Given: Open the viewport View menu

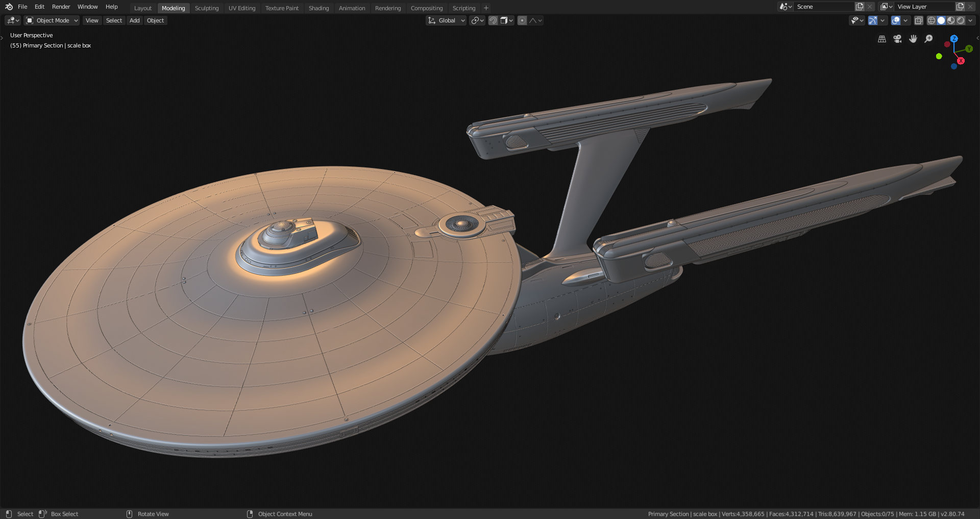Looking at the screenshot, I should pyautogui.click(x=92, y=20).
